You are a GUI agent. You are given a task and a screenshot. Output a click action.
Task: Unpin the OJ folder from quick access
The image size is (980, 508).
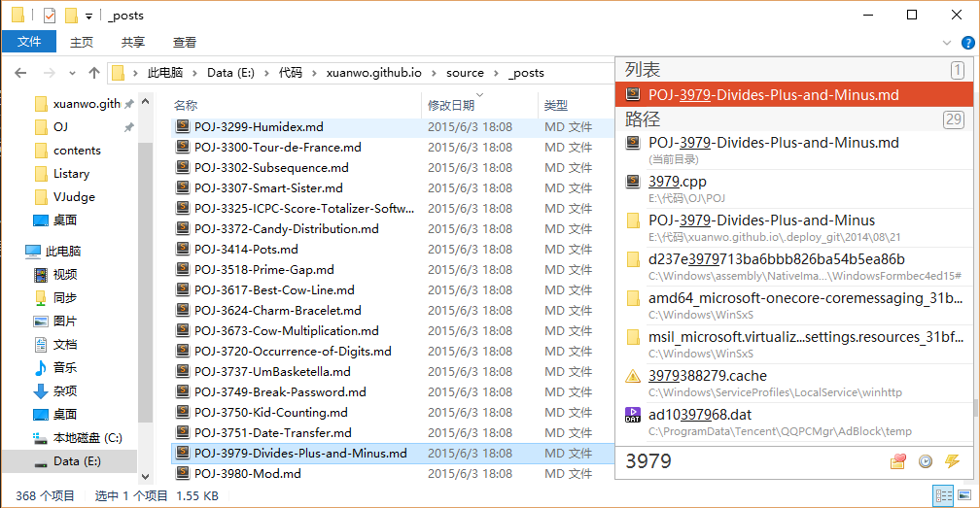128,127
